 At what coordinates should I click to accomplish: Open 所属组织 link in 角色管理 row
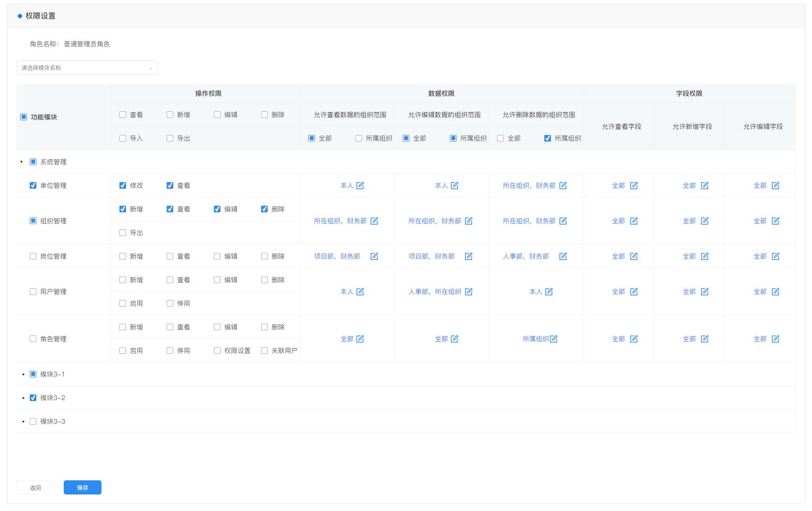(536, 339)
